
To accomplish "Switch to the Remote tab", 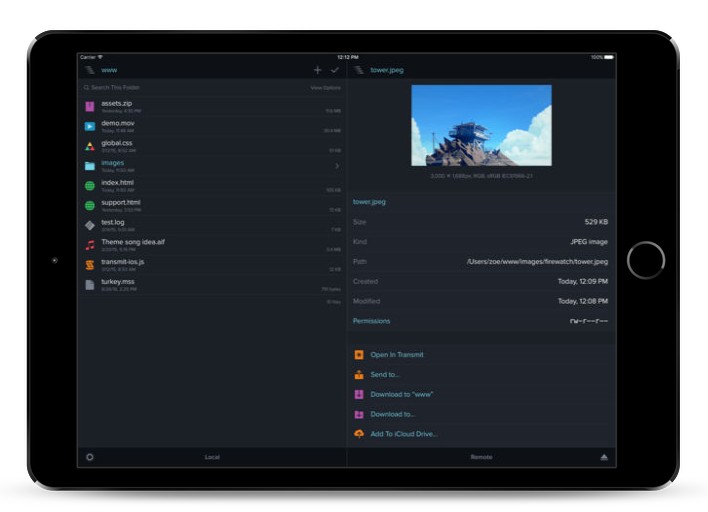I will (481, 457).
